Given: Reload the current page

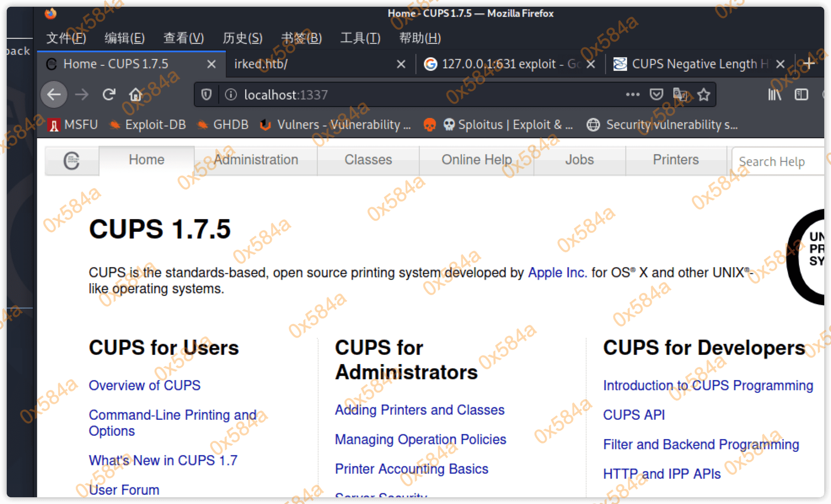Looking at the screenshot, I should [x=109, y=94].
